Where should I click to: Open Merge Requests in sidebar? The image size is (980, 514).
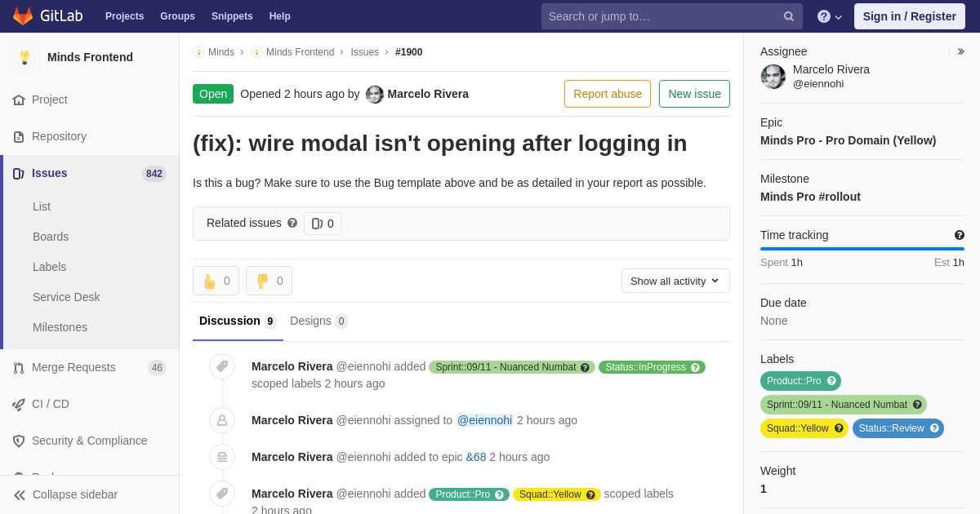coord(90,367)
